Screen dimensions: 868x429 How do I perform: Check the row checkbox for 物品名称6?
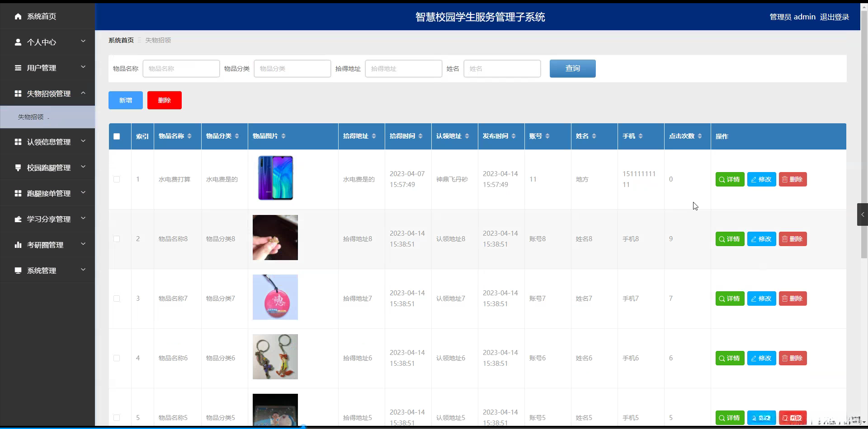coord(117,358)
